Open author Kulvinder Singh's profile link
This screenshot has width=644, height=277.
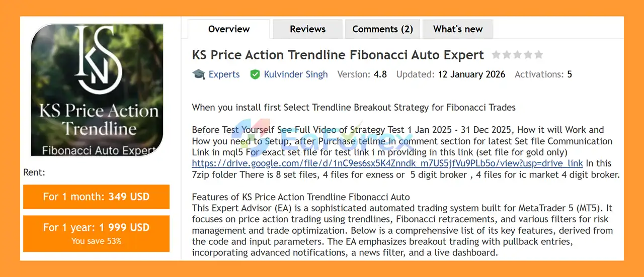296,74
